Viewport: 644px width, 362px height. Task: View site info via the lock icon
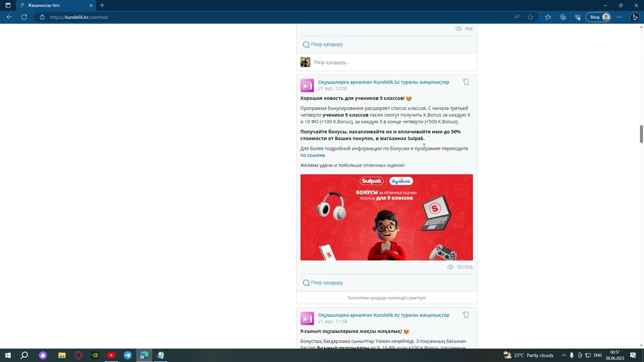pyautogui.click(x=42, y=17)
